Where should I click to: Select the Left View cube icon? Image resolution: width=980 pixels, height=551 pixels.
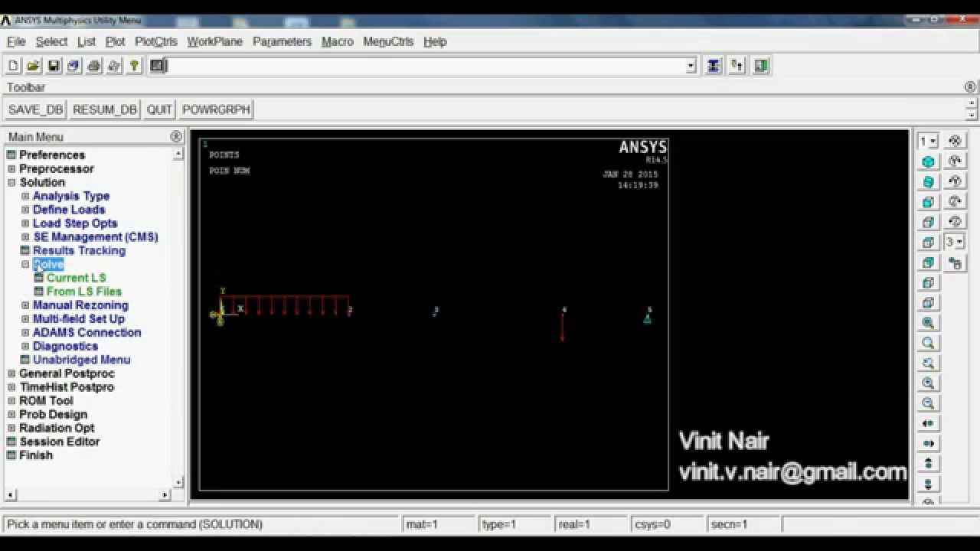pos(928,282)
